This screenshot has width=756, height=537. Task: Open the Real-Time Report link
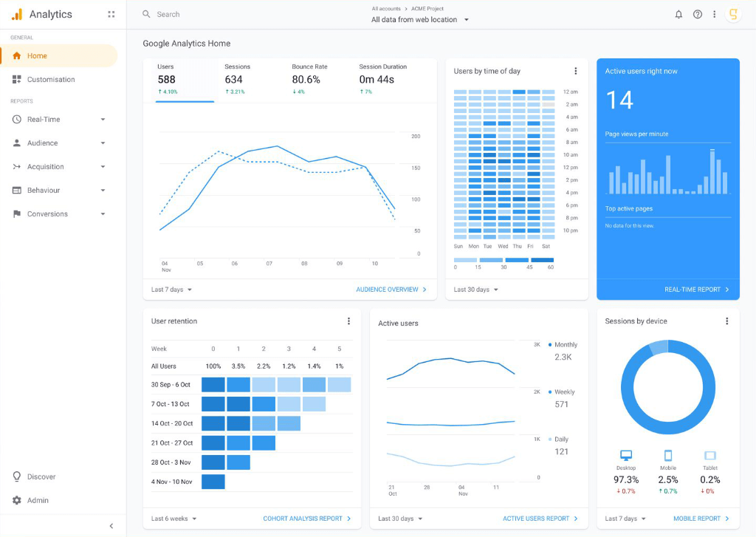tap(696, 290)
